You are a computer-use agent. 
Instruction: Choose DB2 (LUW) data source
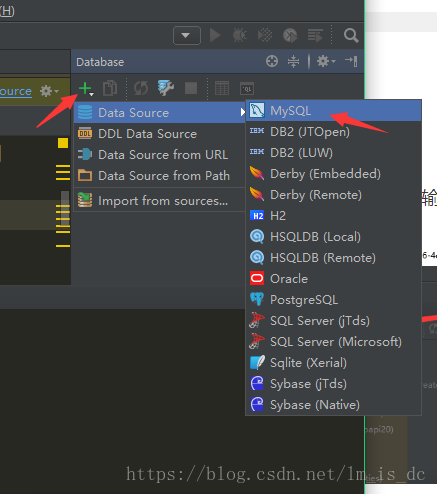tap(334, 153)
